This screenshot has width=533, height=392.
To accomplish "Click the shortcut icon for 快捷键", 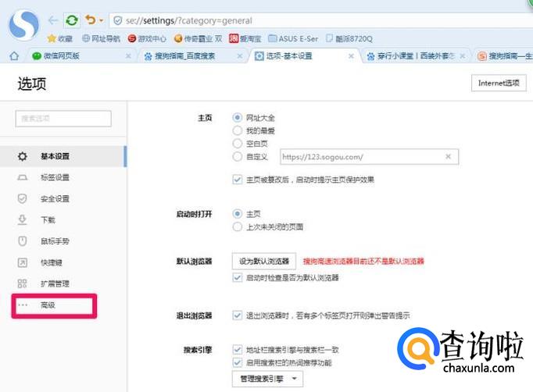I will click(x=23, y=262).
